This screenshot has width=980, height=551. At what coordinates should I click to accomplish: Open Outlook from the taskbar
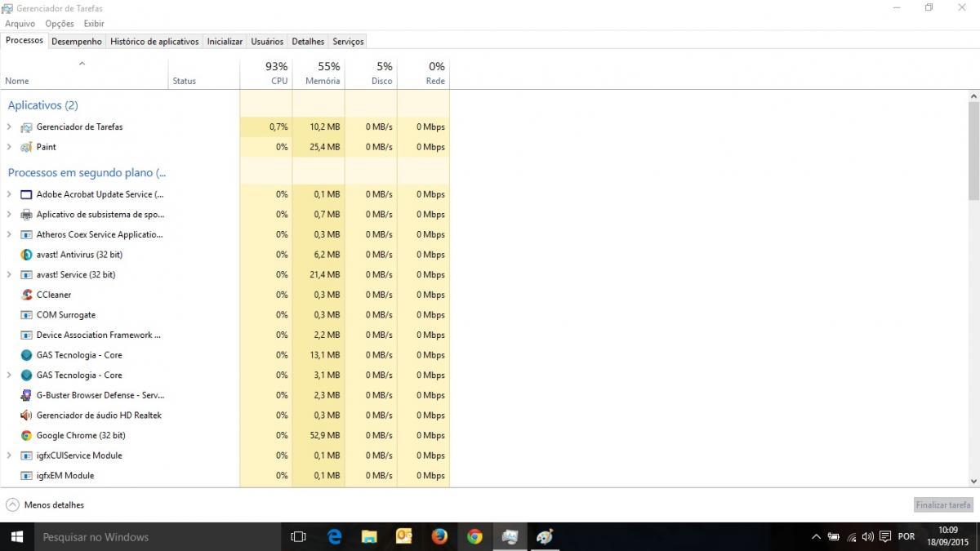click(404, 537)
